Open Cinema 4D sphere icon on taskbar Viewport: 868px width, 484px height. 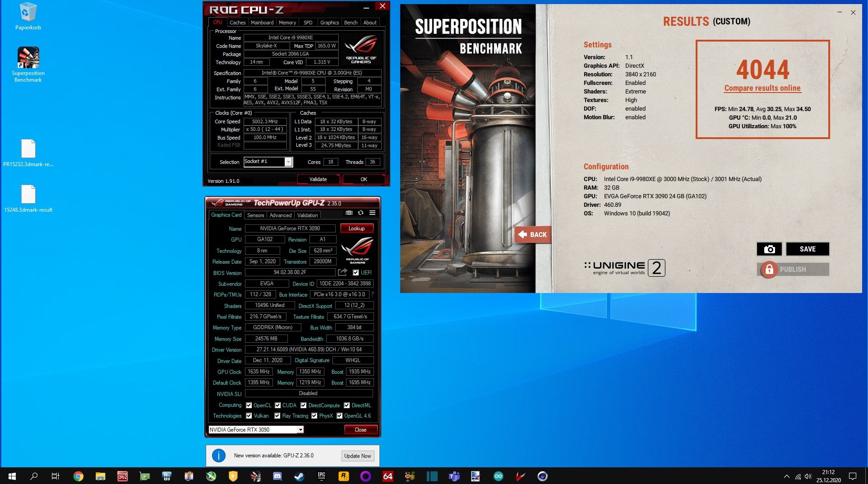tap(542, 476)
